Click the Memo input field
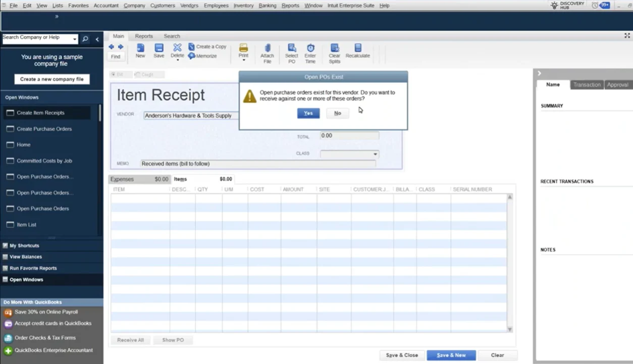This screenshot has width=633, height=364. [258, 164]
